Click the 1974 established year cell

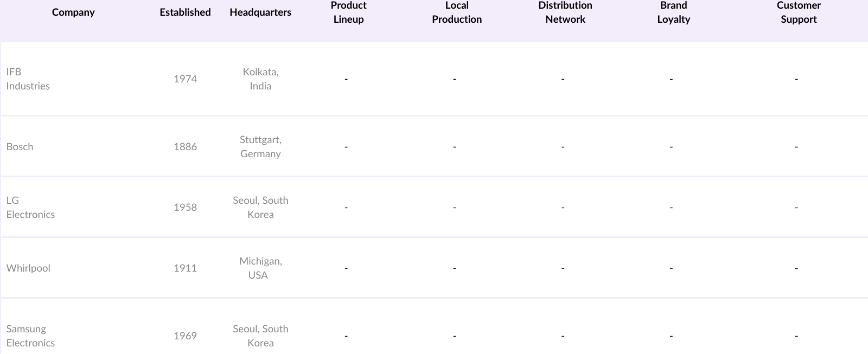tap(185, 79)
